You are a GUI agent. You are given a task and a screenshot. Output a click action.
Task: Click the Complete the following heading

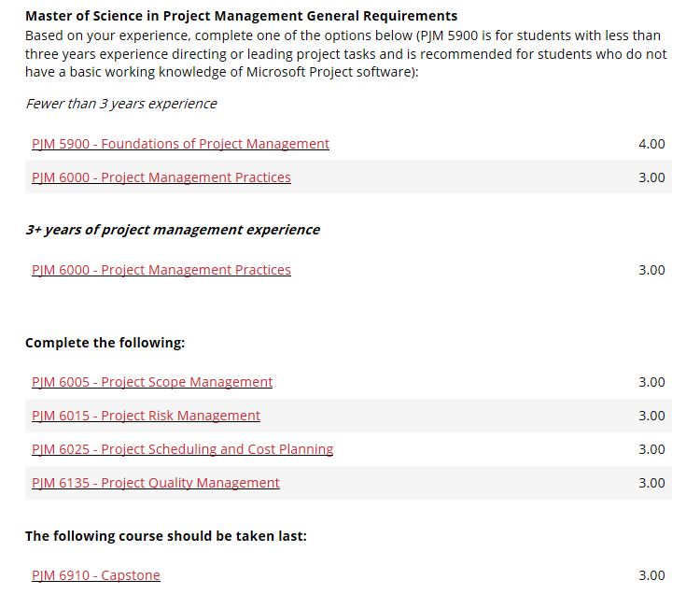[105, 343]
